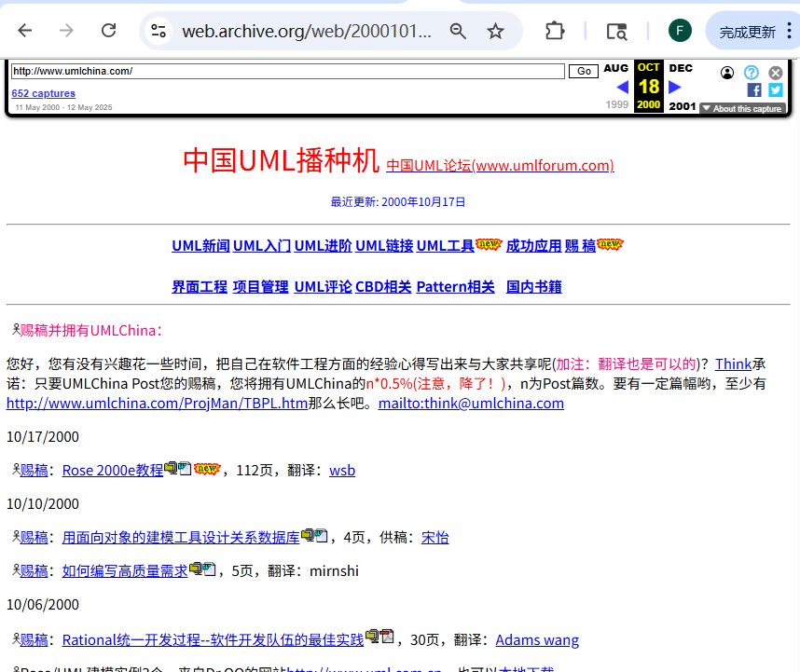Click the Wayback Machine URL input field
The image size is (800, 672).
[288, 72]
